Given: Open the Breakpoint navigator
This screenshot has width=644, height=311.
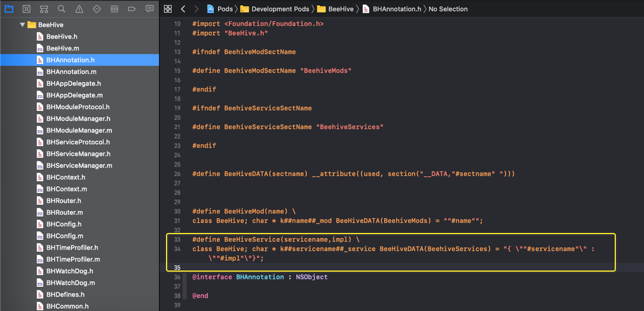Looking at the screenshot, I should click(132, 9).
